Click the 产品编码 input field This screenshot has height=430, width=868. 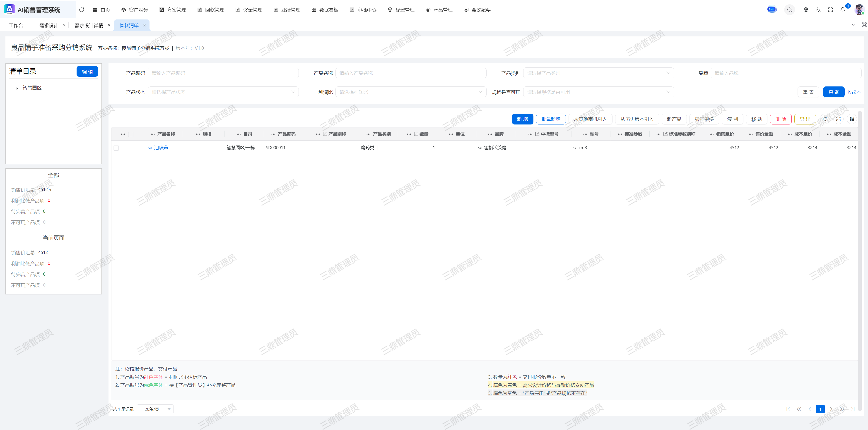223,73
